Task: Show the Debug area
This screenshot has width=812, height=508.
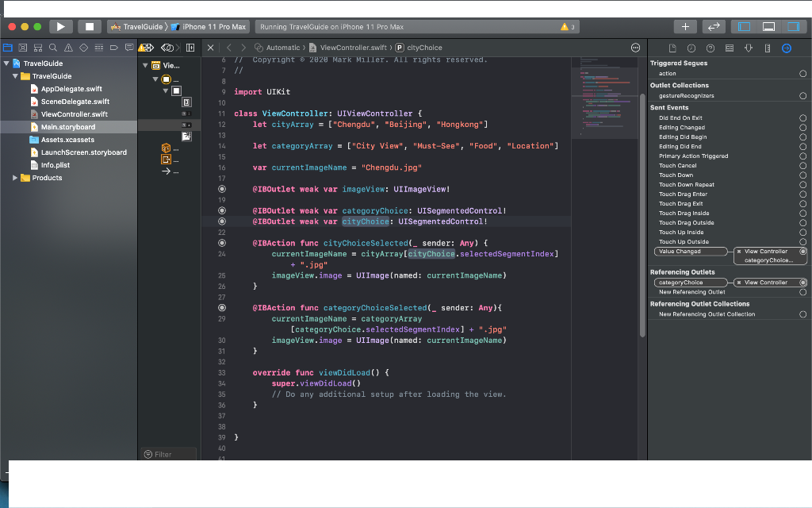Action: pyautogui.click(x=768, y=26)
